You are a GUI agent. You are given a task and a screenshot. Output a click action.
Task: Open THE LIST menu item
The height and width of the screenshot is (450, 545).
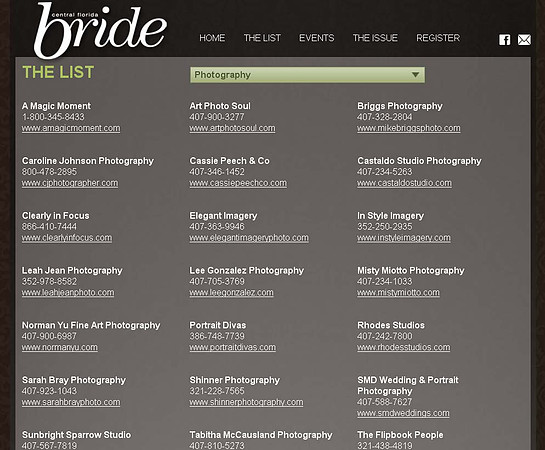click(262, 38)
